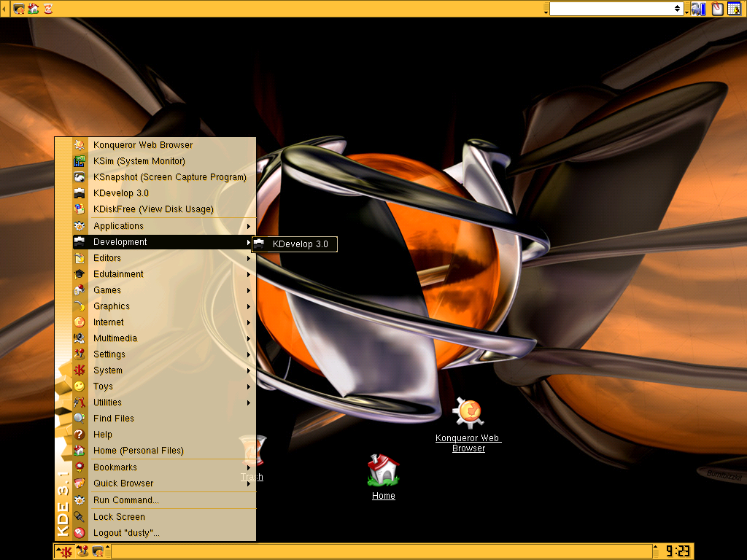Click the 9:23 clock on bottom panel
The height and width of the screenshot is (560, 747).
(678, 551)
